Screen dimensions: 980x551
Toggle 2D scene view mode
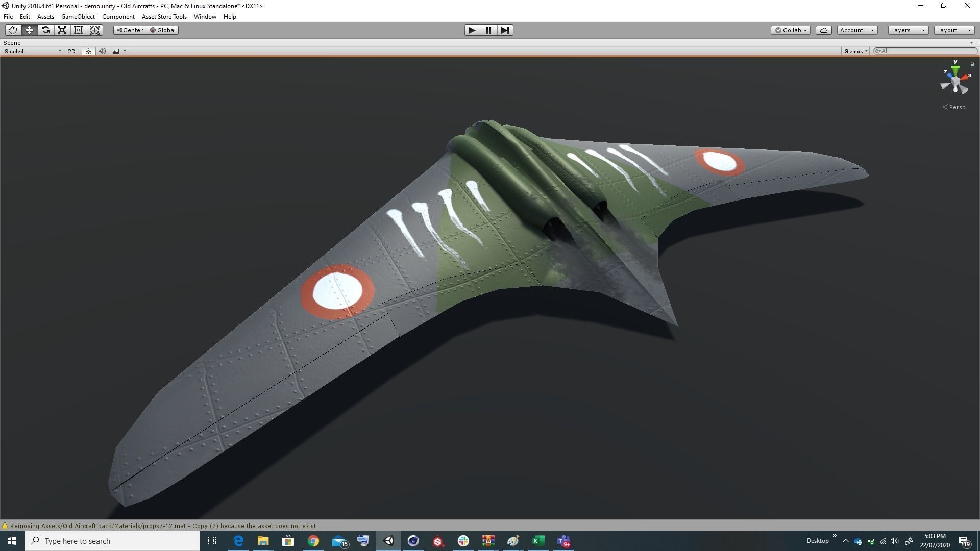coord(71,51)
